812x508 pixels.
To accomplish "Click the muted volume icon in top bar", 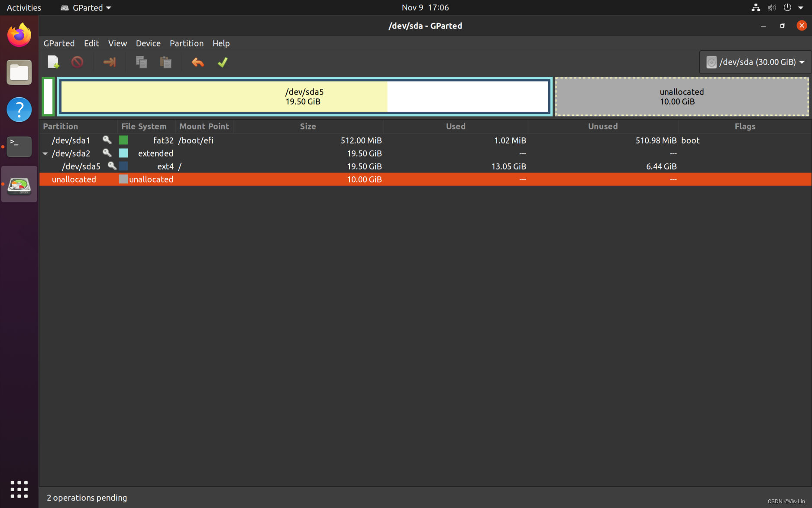I will coord(772,7).
